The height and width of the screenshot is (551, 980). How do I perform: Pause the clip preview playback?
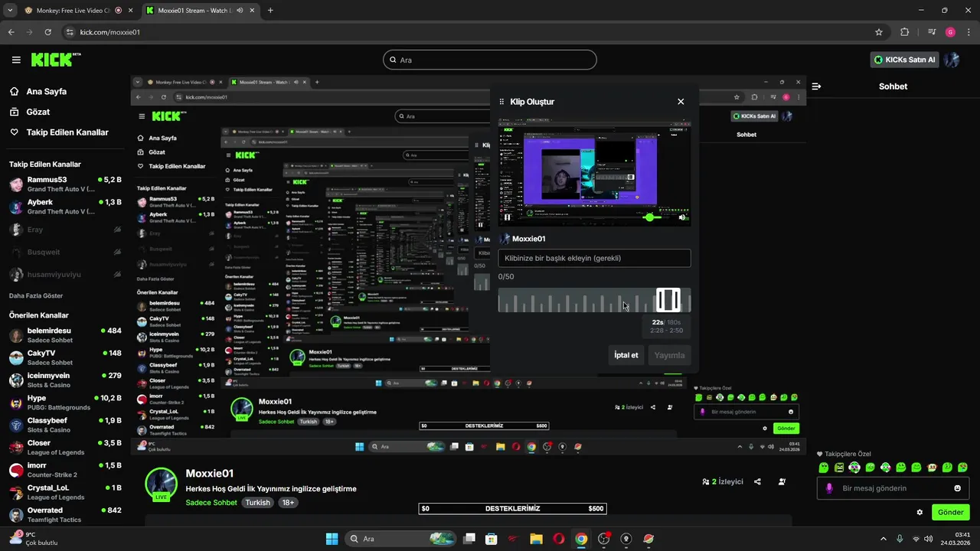(x=507, y=217)
